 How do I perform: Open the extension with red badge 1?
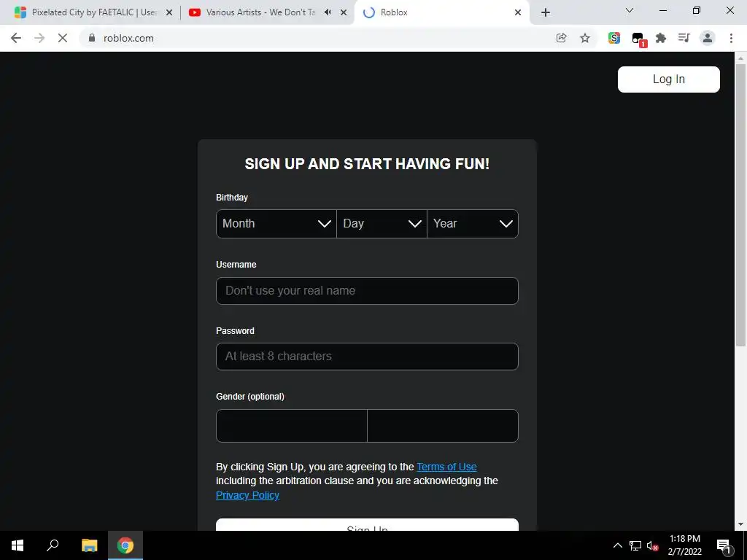tap(638, 39)
